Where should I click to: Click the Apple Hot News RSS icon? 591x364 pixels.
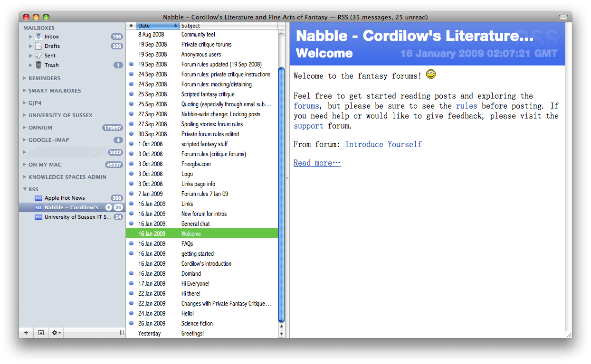[38, 198]
